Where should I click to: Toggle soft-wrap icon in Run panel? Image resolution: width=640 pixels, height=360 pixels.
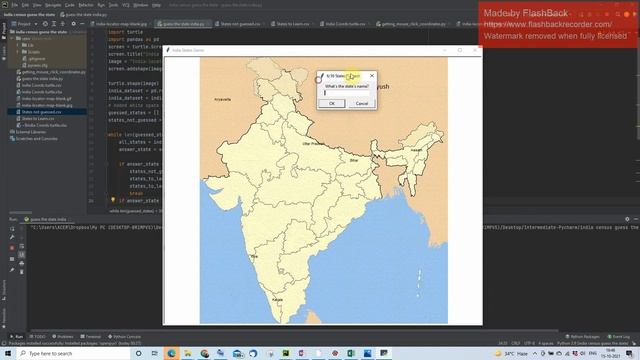coord(22,246)
